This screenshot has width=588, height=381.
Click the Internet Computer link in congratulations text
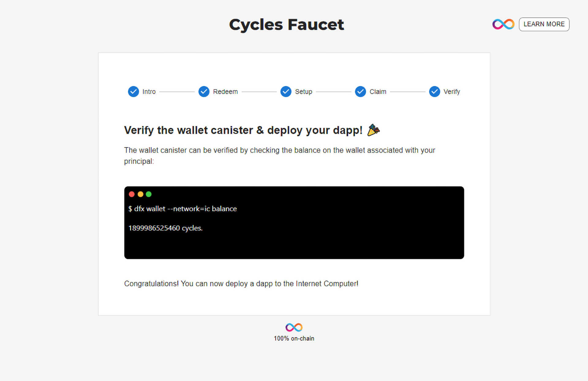326,283
